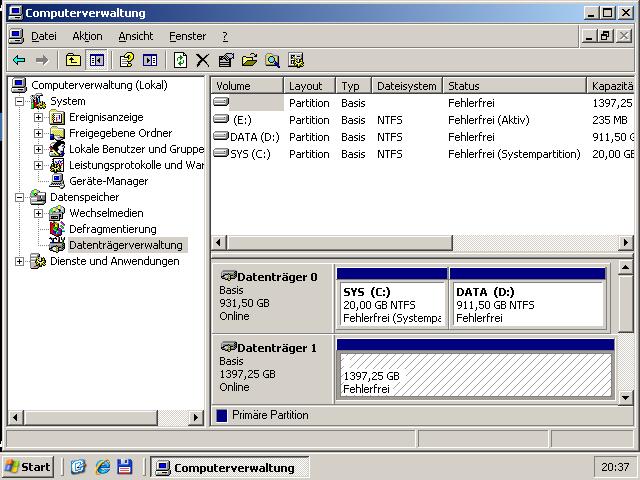Viewport: 640px width, 480px height.
Task: Click the Freigegebene Ordner folder icon
Action: click(57, 133)
